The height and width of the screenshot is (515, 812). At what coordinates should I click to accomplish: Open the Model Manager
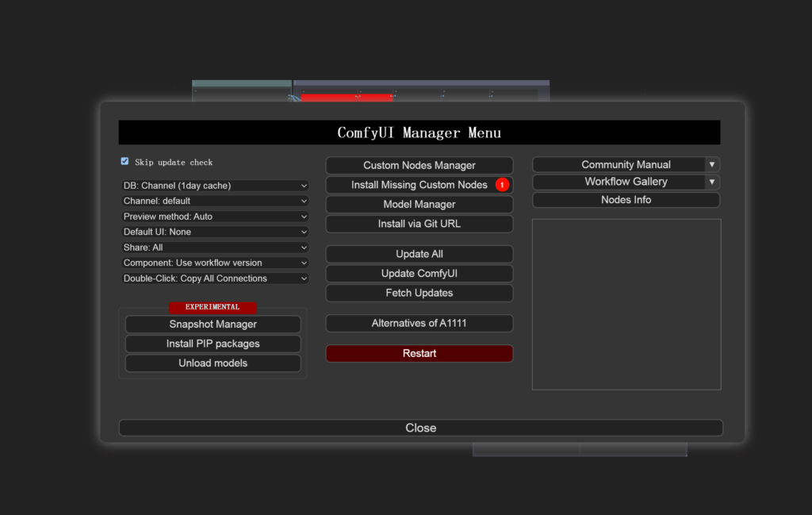click(419, 205)
